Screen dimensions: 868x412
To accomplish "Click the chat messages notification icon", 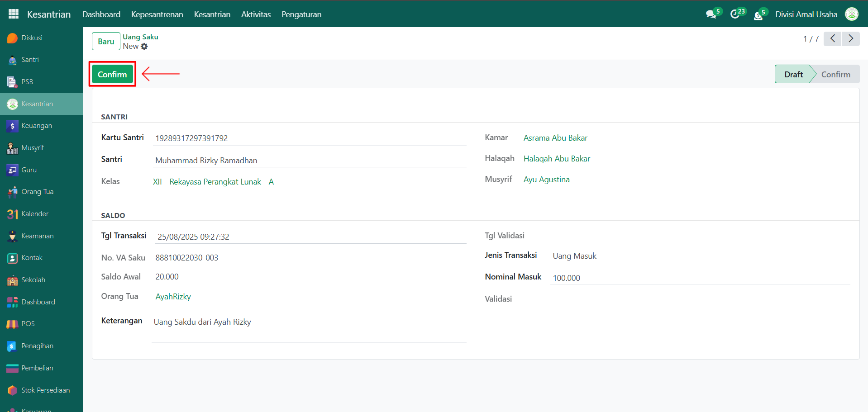I will [x=711, y=14].
